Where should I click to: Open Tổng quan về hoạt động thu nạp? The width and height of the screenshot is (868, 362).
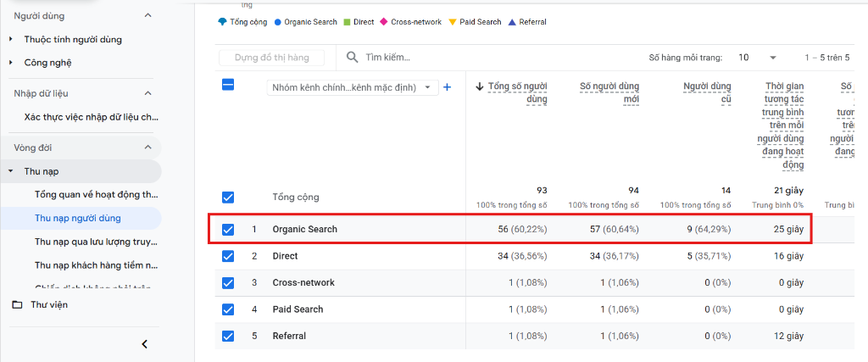[97, 195]
